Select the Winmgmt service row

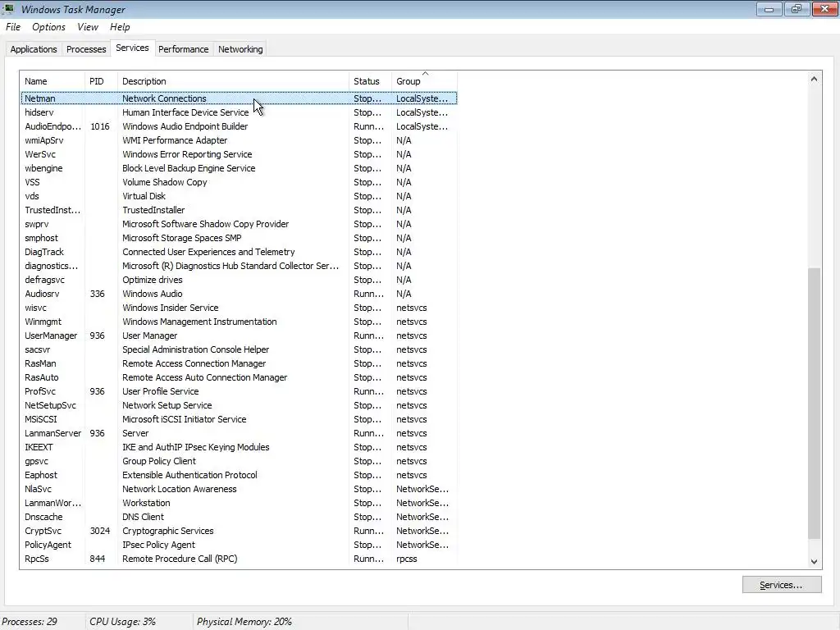click(239, 322)
